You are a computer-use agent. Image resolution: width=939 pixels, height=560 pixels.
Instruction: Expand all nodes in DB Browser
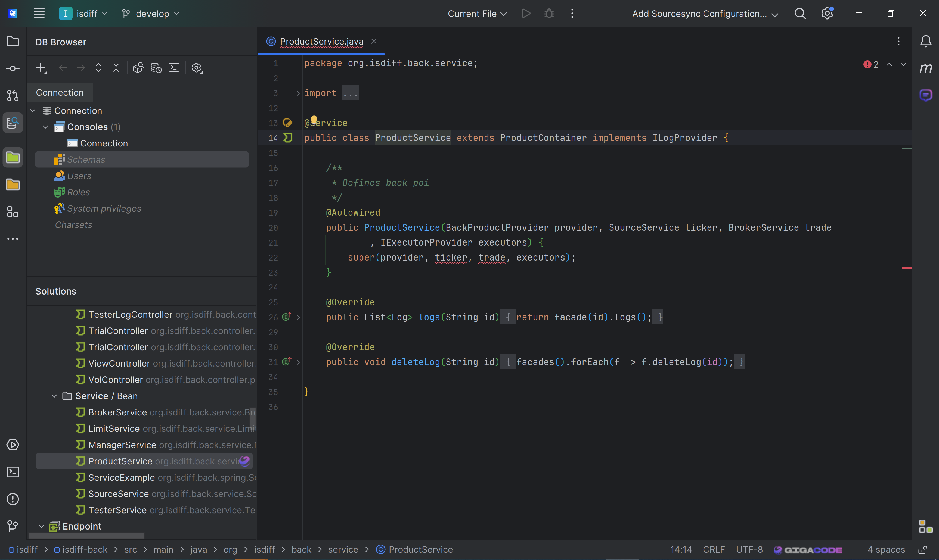[x=98, y=68]
